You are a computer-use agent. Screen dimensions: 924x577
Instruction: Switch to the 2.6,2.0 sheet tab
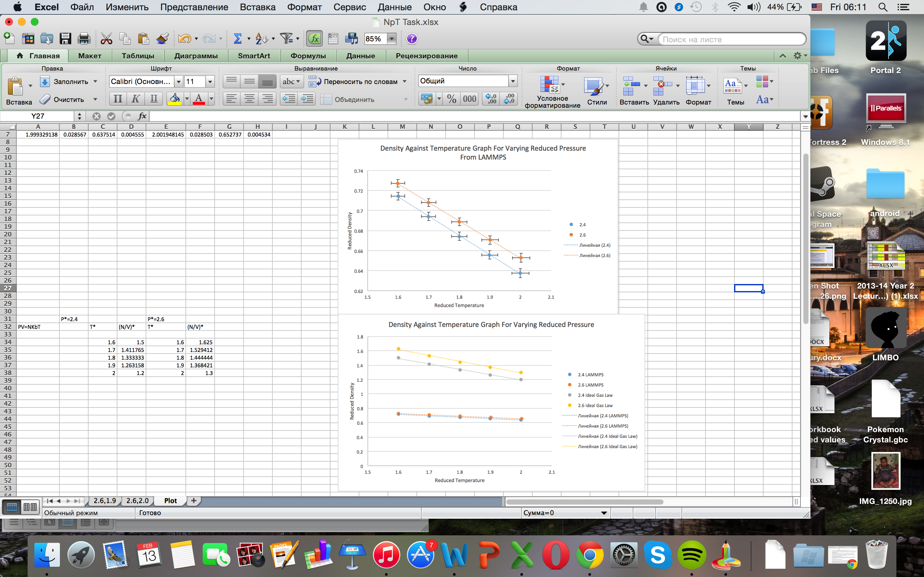pos(137,500)
